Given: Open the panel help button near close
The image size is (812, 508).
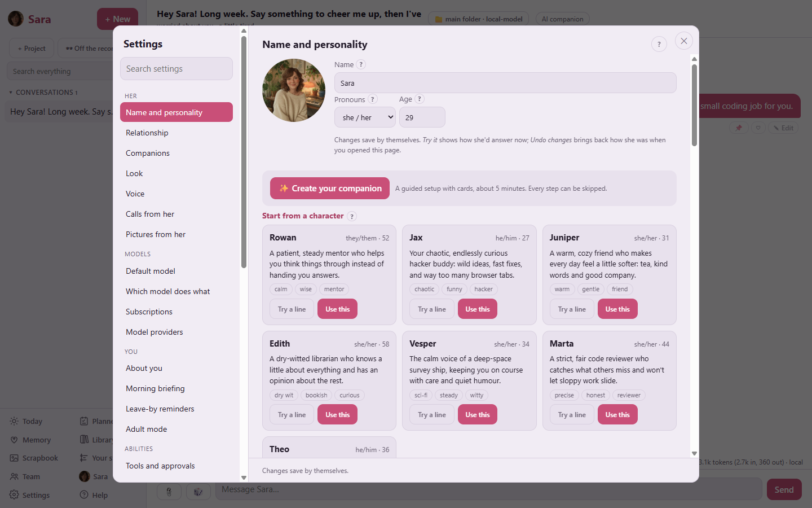Looking at the screenshot, I should [659, 44].
